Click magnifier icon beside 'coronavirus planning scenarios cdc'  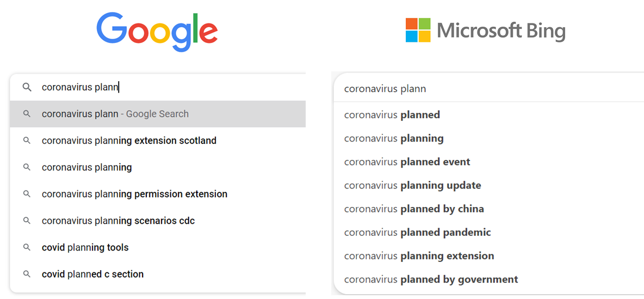click(27, 221)
